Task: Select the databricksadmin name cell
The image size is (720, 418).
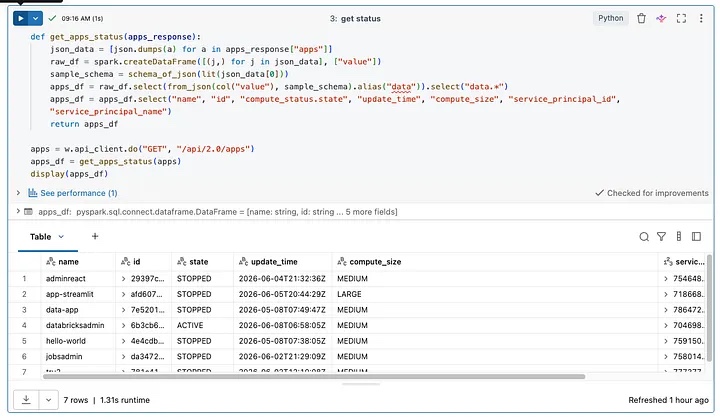Action: click(79, 326)
